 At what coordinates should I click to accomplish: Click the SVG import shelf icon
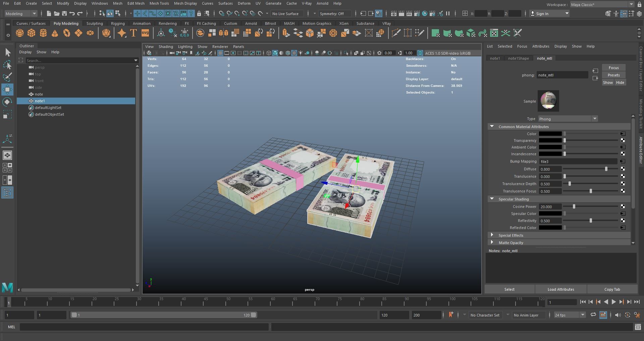coord(145,33)
